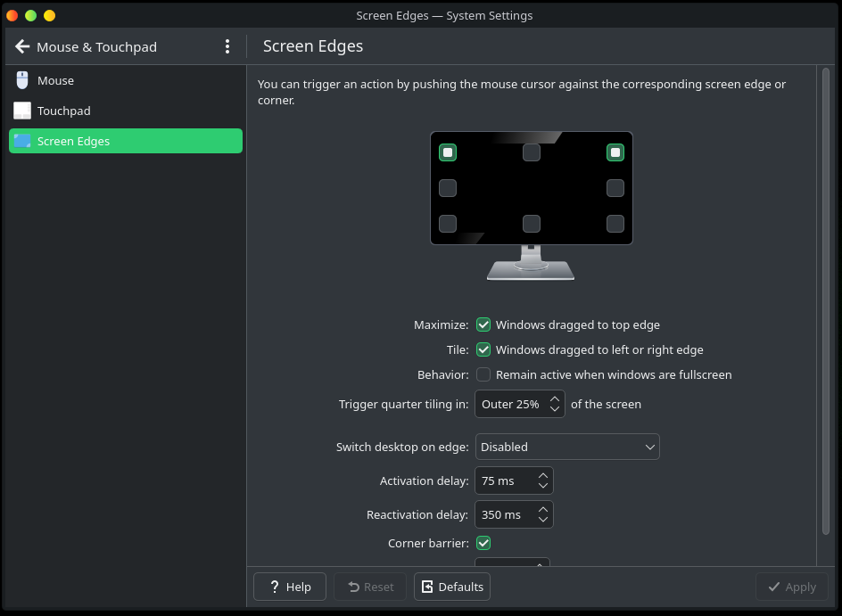Uncheck Tile windows dragged to left or right
The height and width of the screenshot is (616, 842).
pyautogui.click(x=483, y=349)
